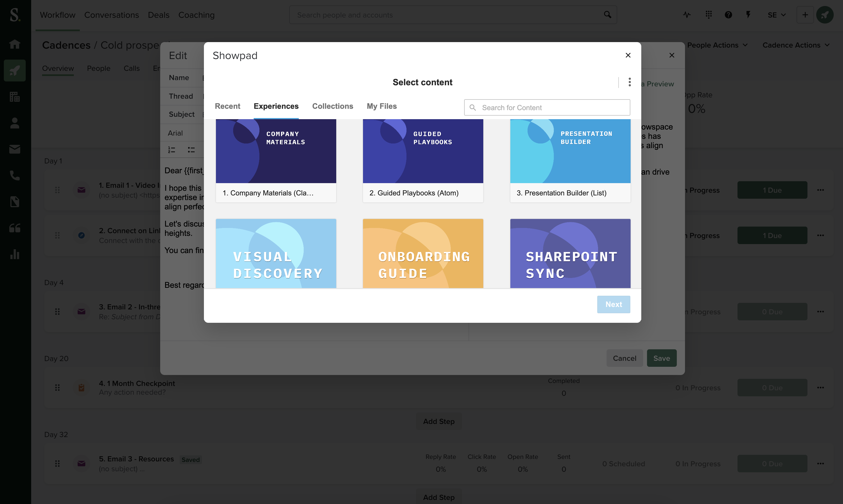Switch to the Collections tab
Viewport: 843px width, 504px height.
pyautogui.click(x=332, y=106)
